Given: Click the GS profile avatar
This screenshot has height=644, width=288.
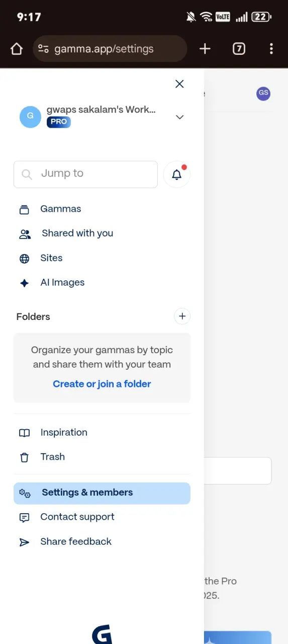Looking at the screenshot, I should pos(263,94).
